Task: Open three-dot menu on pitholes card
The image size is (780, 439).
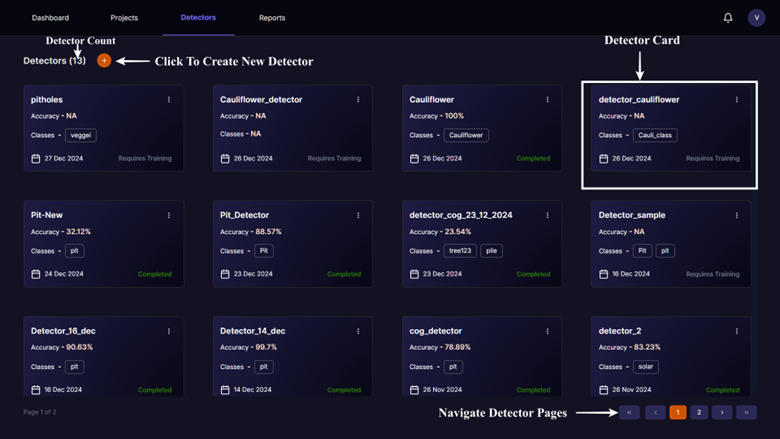Action: click(169, 100)
